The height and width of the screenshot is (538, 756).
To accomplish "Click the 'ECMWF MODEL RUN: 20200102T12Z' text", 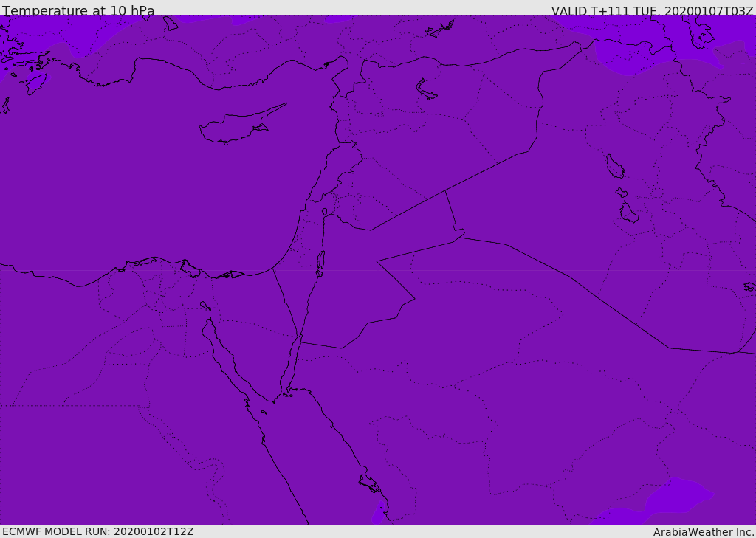I will (x=98, y=531).
